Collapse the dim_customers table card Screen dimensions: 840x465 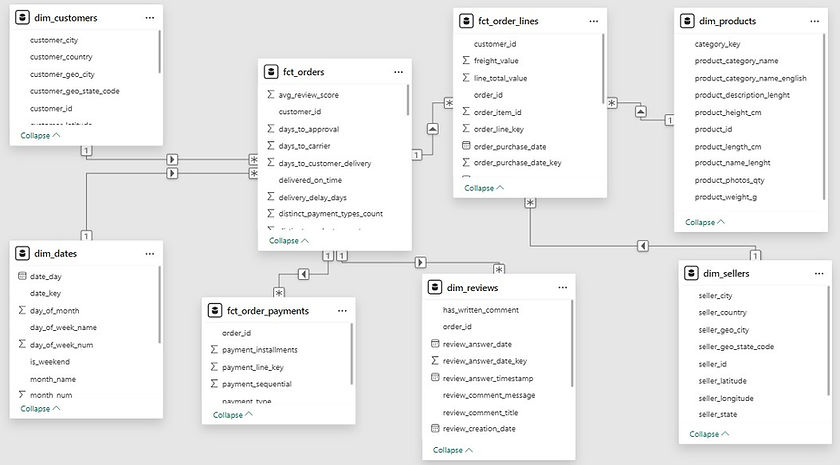click(x=40, y=136)
